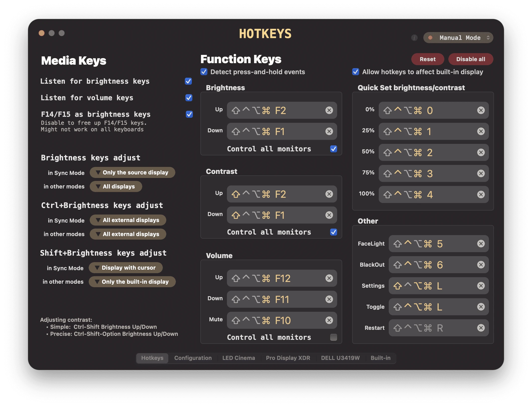The width and height of the screenshot is (532, 407).
Task: Clear the Volume Up F12 hotkey
Action: coord(329,278)
